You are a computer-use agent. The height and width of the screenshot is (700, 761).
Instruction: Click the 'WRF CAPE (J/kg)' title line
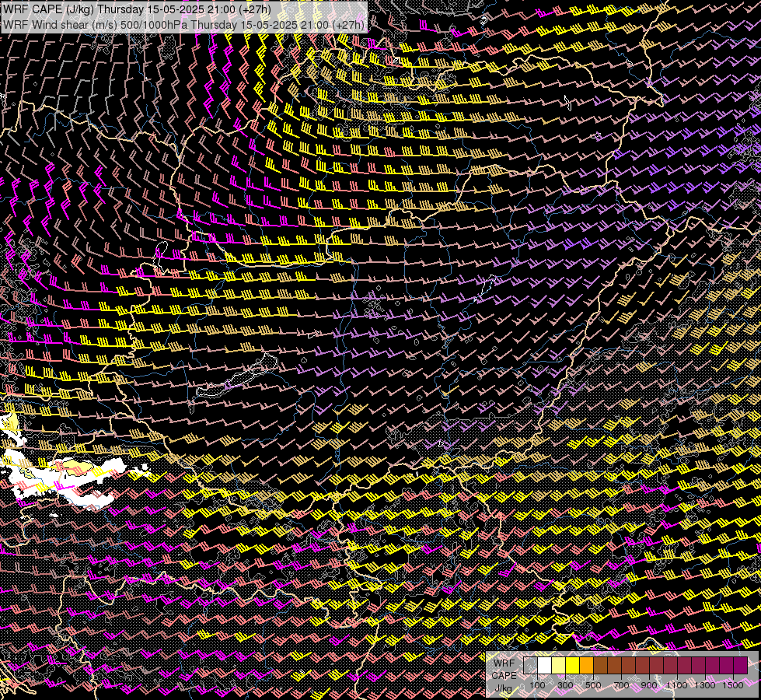click(136, 9)
